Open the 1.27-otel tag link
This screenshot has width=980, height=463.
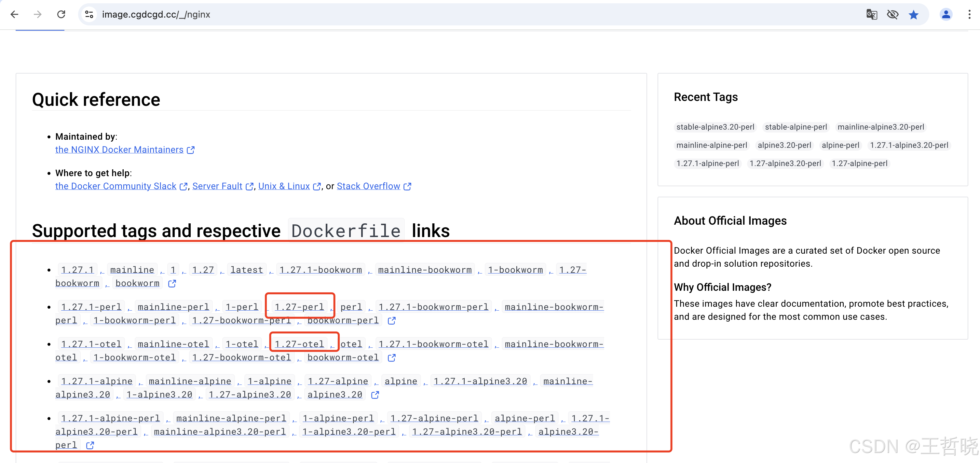(299, 344)
